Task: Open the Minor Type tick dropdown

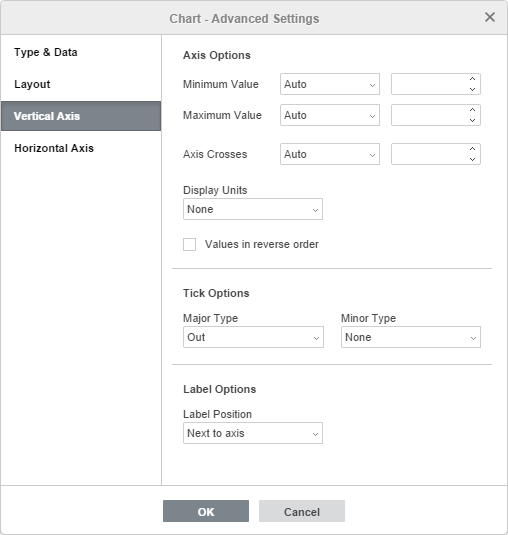Action: pos(411,337)
